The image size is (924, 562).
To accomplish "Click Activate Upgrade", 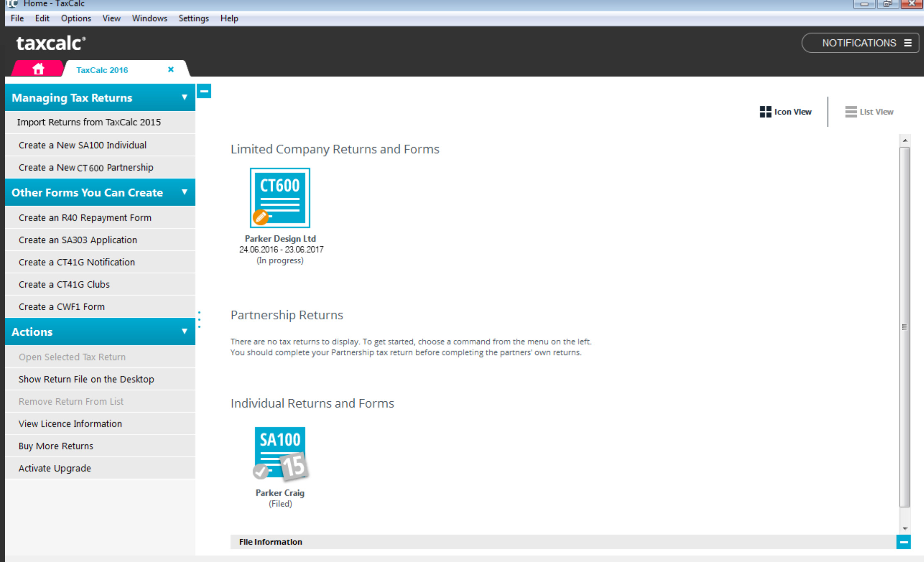I will point(100,468).
